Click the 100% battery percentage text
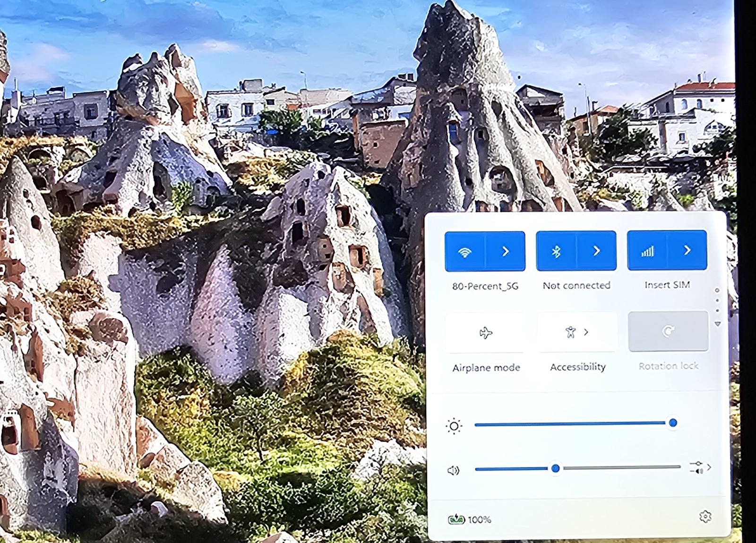Viewport: 756px width, 543px height. click(x=480, y=520)
